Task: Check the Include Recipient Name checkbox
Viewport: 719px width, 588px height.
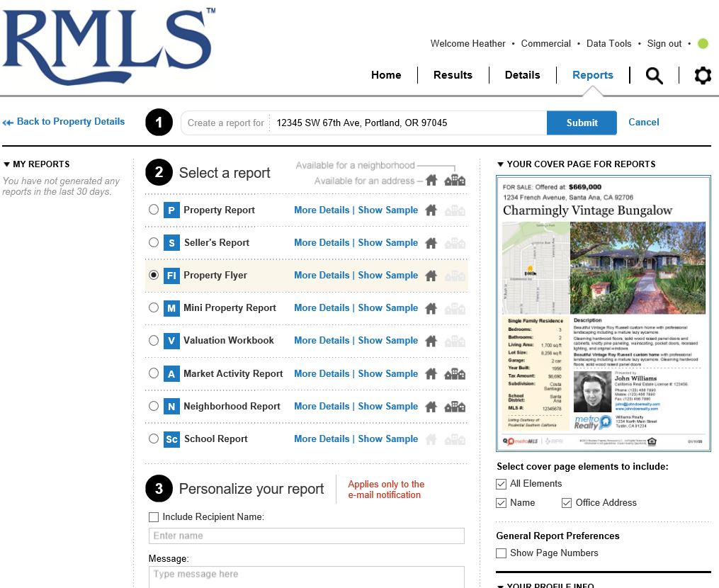Action: tap(153, 516)
